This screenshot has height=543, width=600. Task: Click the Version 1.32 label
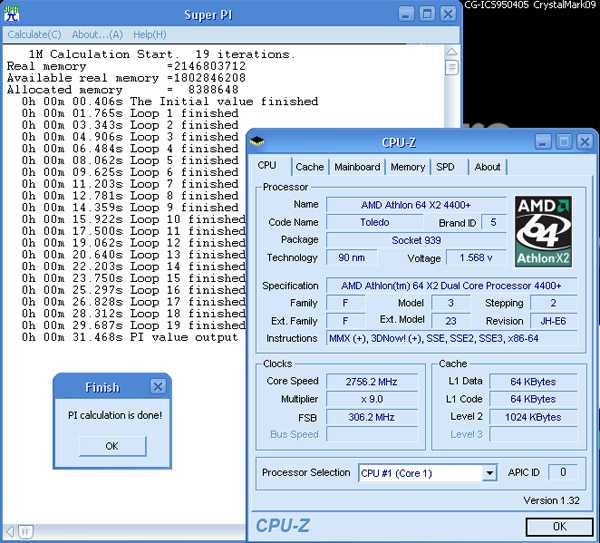click(551, 500)
